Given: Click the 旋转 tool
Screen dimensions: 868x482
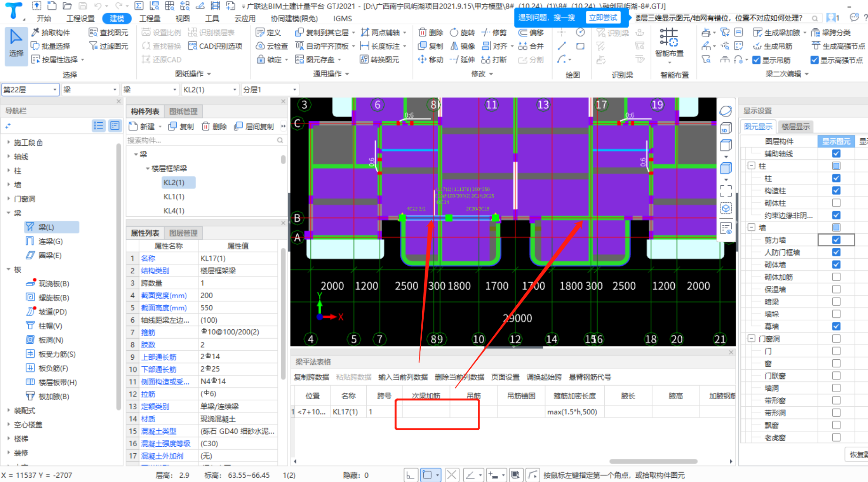Looking at the screenshot, I should [462, 32].
